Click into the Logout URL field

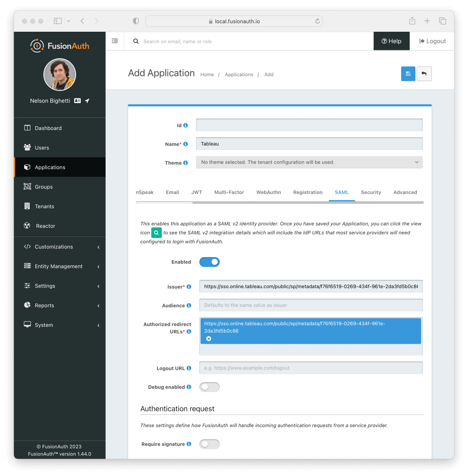pyautogui.click(x=311, y=368)
